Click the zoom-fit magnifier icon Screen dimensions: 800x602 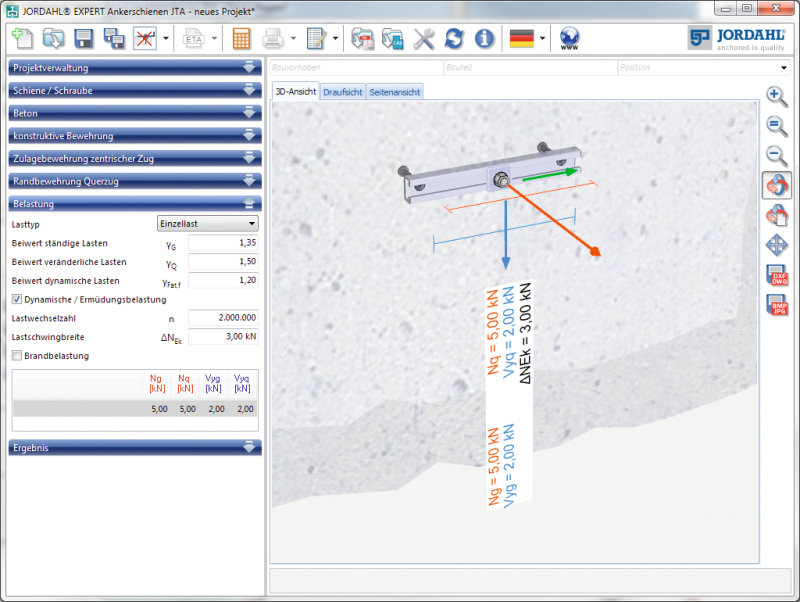click(x=777, y=126)
